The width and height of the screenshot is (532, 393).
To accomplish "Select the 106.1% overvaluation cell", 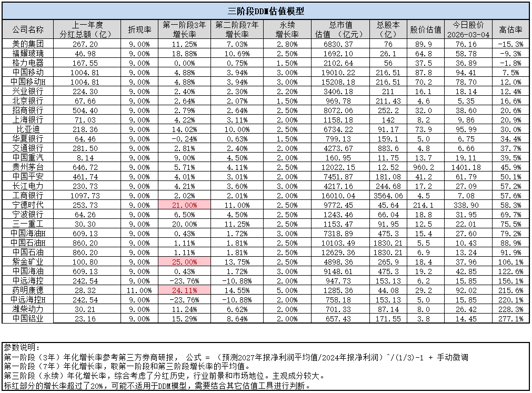I will [510, 262].
